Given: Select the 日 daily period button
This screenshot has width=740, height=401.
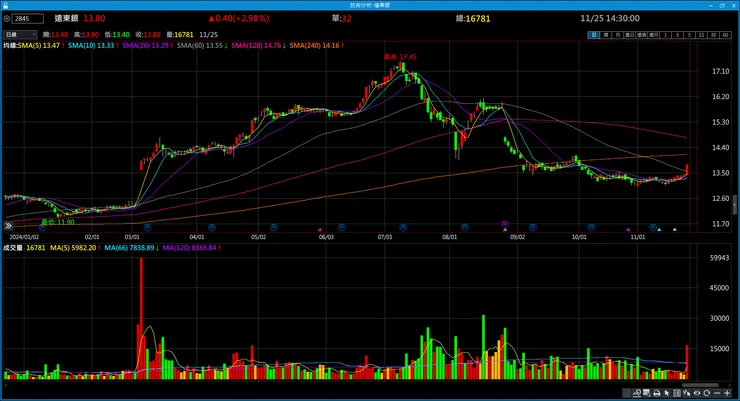Looking at the screenshot, I should [594, 35].
